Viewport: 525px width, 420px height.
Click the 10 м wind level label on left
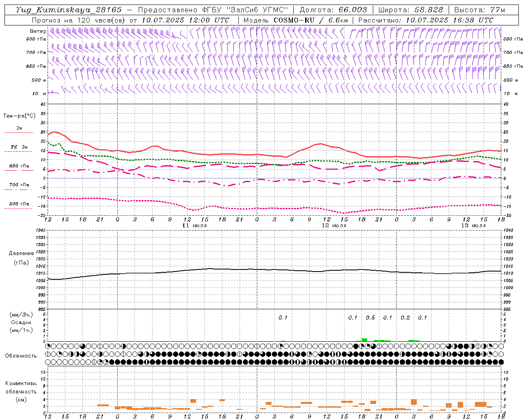coord(39,94)
